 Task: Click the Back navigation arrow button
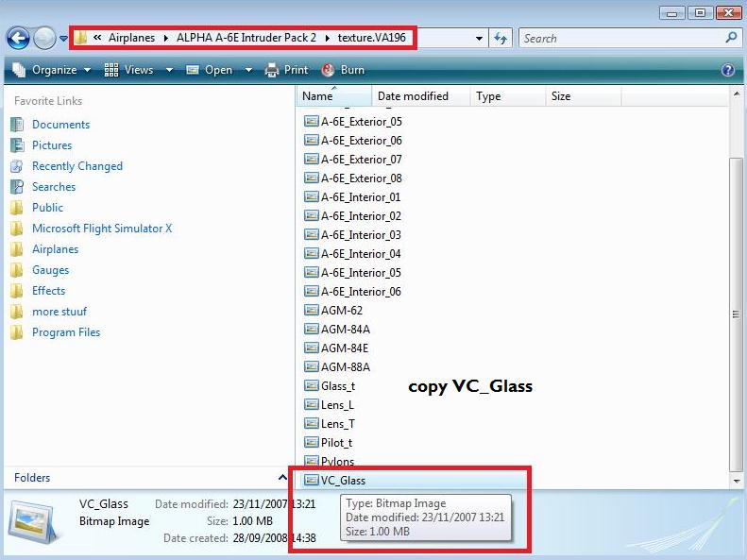pos(18,38)
